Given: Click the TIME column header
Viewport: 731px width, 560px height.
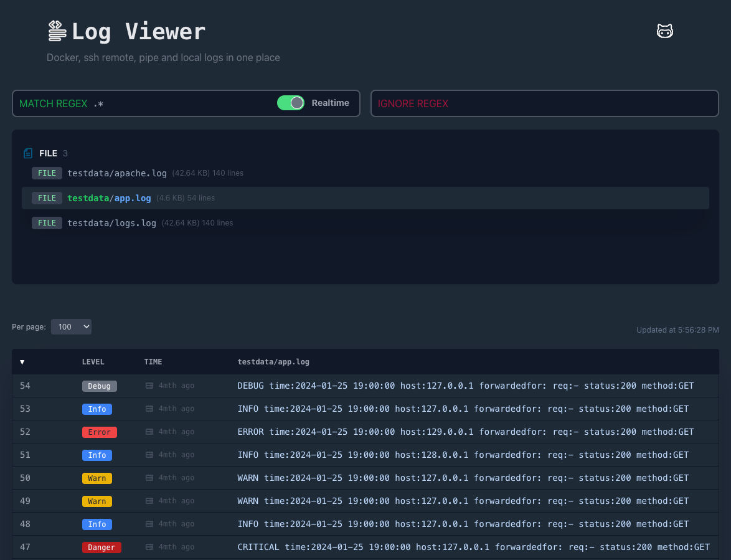Looking at the screenshot, I should coord(153,361).
